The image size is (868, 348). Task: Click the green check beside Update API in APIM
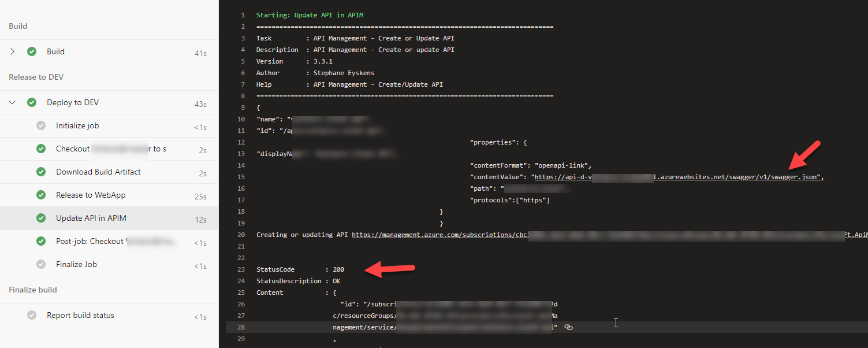(41, 218)
